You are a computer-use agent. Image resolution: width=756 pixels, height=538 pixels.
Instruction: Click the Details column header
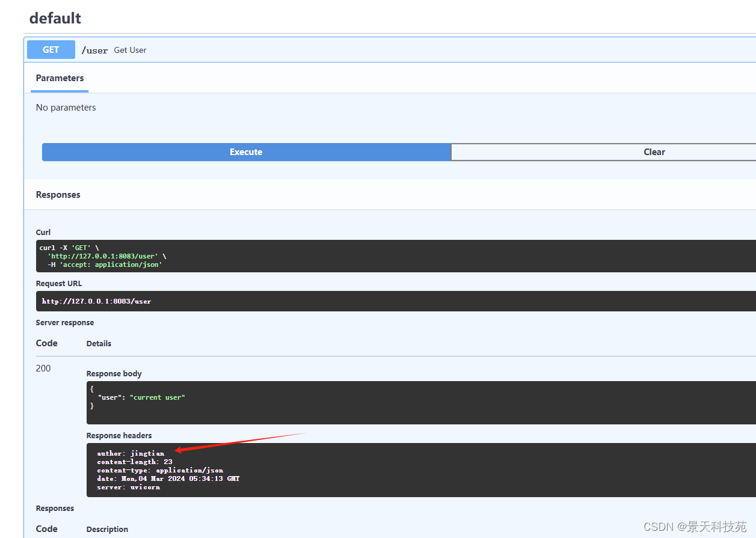tap(99, 344)
